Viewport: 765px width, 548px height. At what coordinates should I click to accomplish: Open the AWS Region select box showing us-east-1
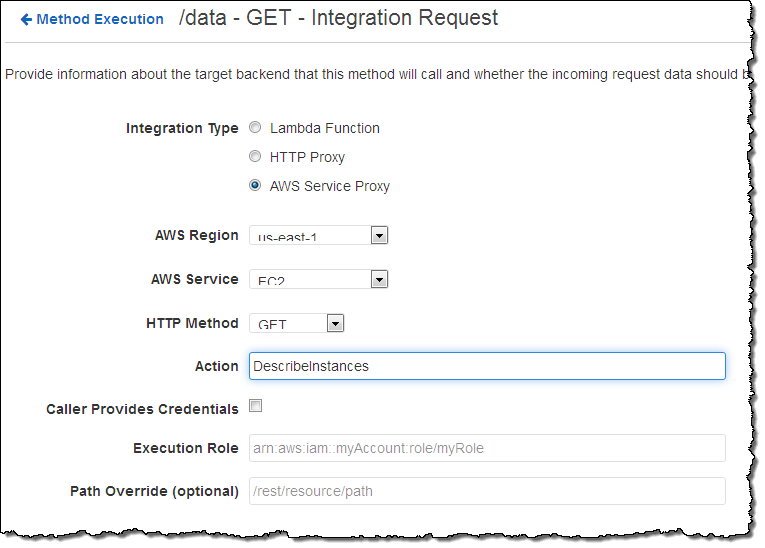coord(309,236)
